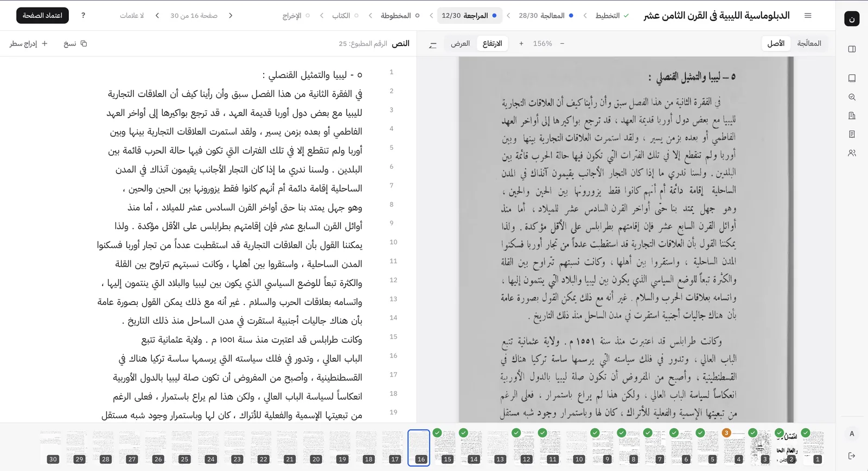Zoom in with the plus icon near 156%

tap(521, 43)
